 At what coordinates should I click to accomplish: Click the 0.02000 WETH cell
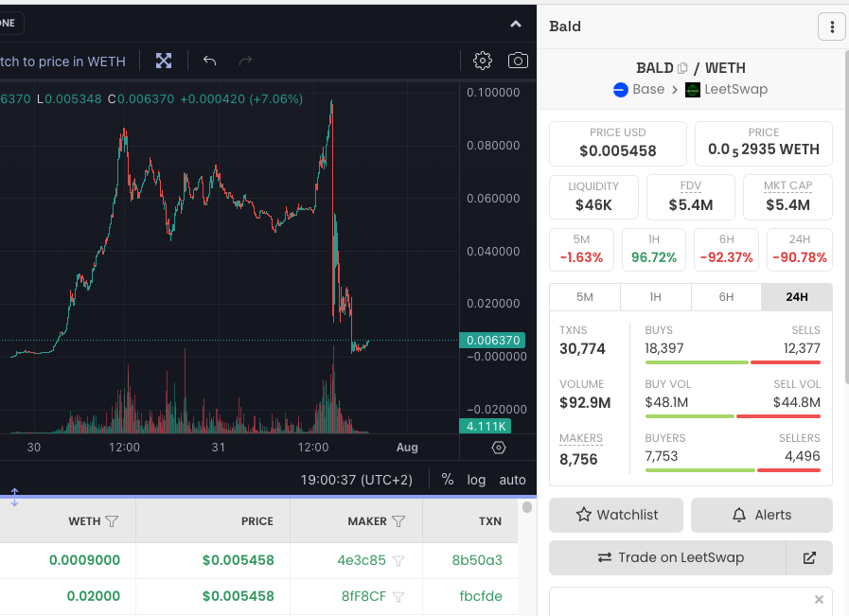93,596
